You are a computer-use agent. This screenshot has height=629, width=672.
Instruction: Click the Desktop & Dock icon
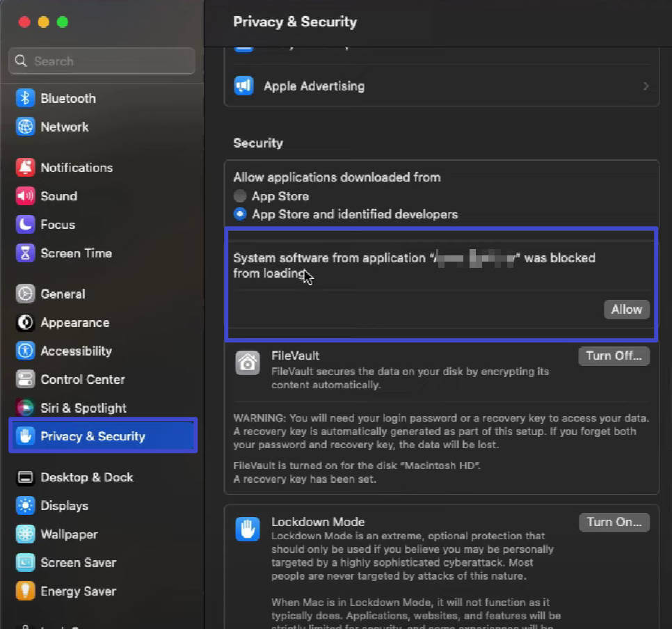(25, 477)
